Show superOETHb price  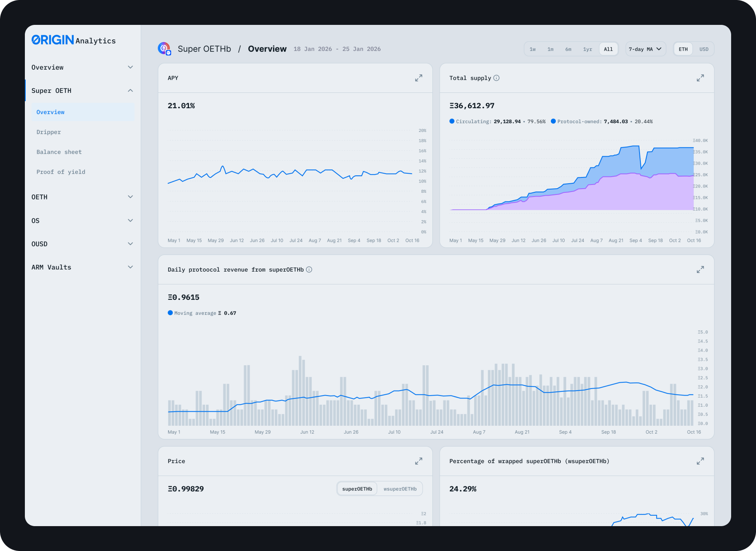pos(357,489)
